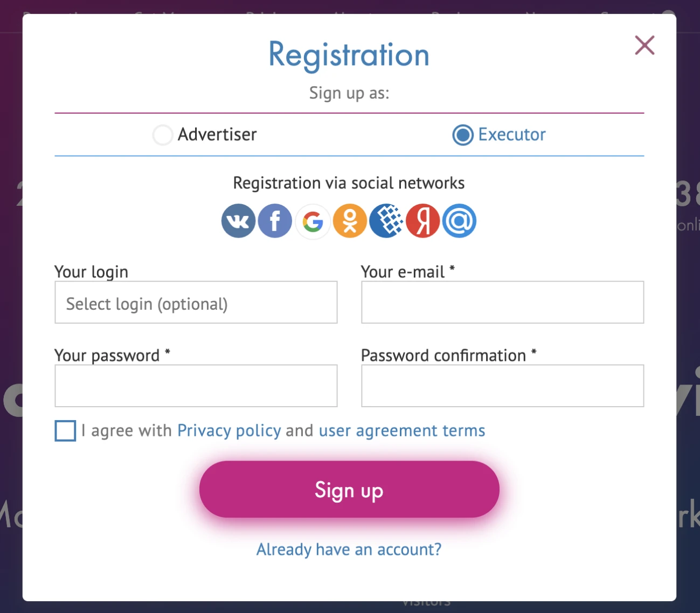Sign up via the Facebook icon
The width and height of the screenshot is (700, 613).
pyautogui.click(x=275, y=221)
